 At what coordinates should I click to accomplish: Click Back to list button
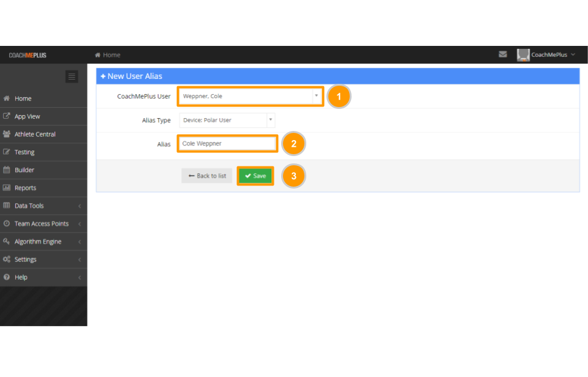pos(207,176)
